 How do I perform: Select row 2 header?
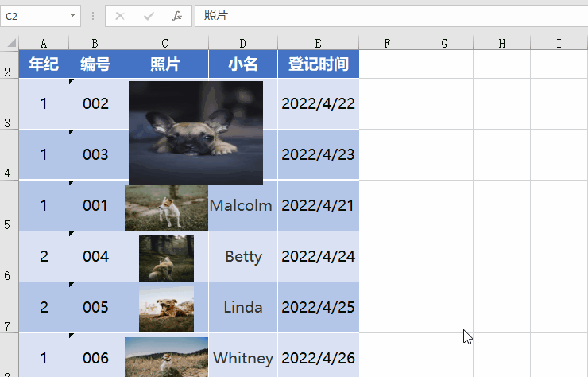coord(10,64)
